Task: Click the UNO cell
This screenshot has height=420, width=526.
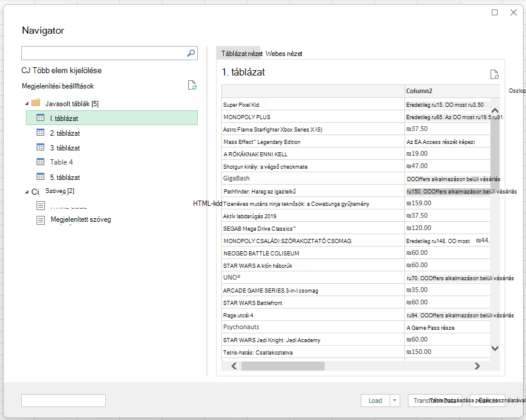Action: [x=313, y=277]
